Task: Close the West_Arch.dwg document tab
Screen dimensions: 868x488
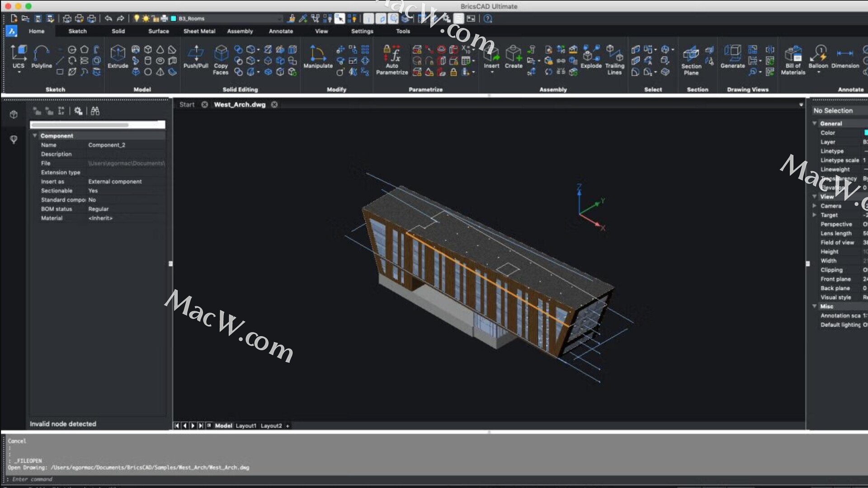Action: pyautogui.click(x=274, y=104)
